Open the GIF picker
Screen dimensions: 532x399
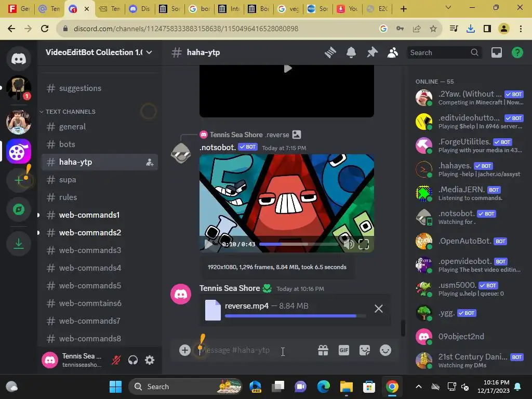(x=344, y=350)
